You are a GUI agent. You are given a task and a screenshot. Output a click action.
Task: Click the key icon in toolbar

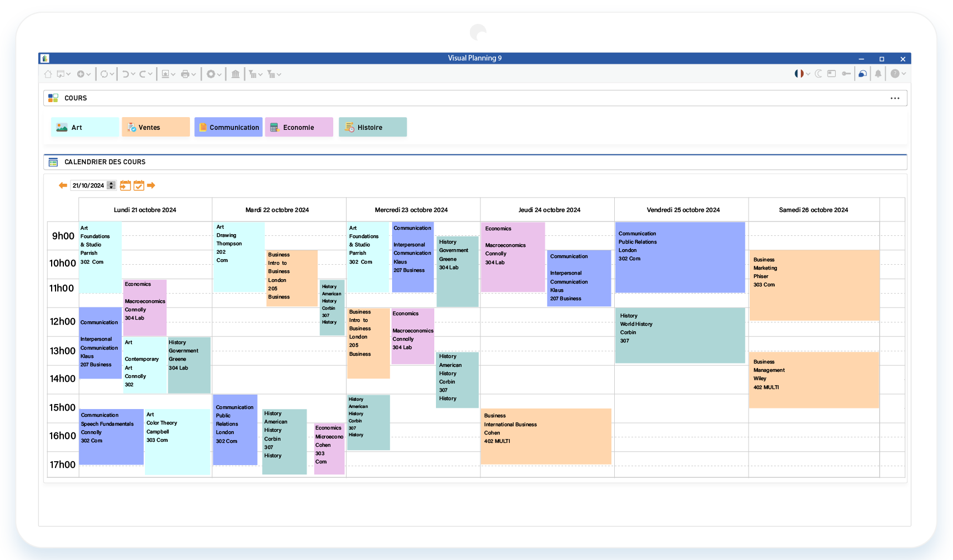tap(846, 73)
